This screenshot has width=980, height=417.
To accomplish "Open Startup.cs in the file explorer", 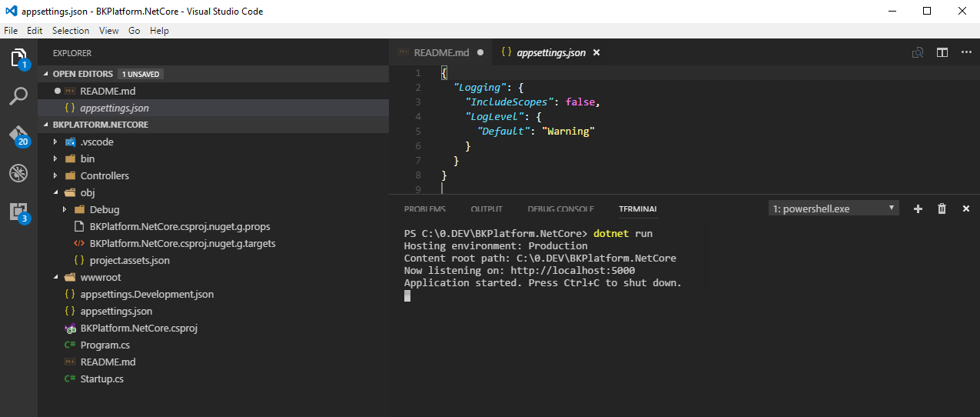I will pyautogui.click(x=101, y=379).
